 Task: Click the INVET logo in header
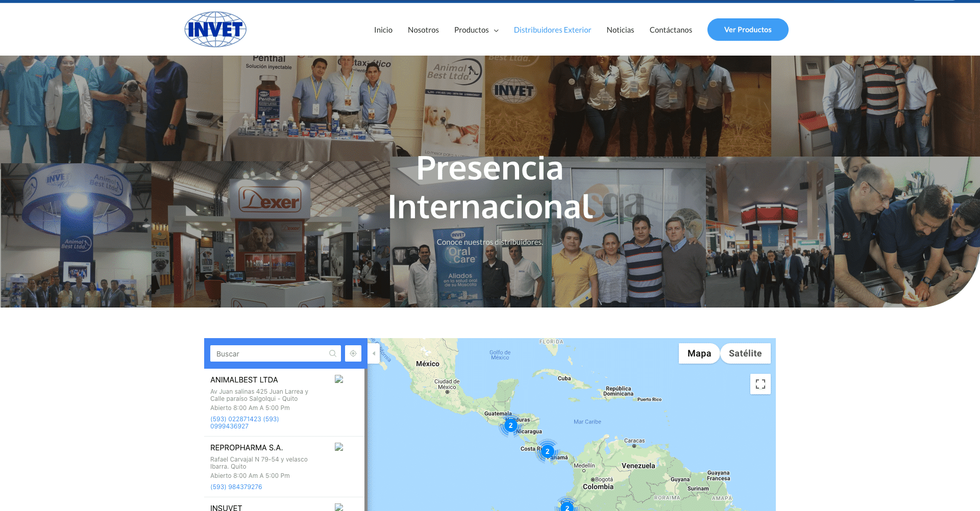pyautogui.click(x=215, y=30)
